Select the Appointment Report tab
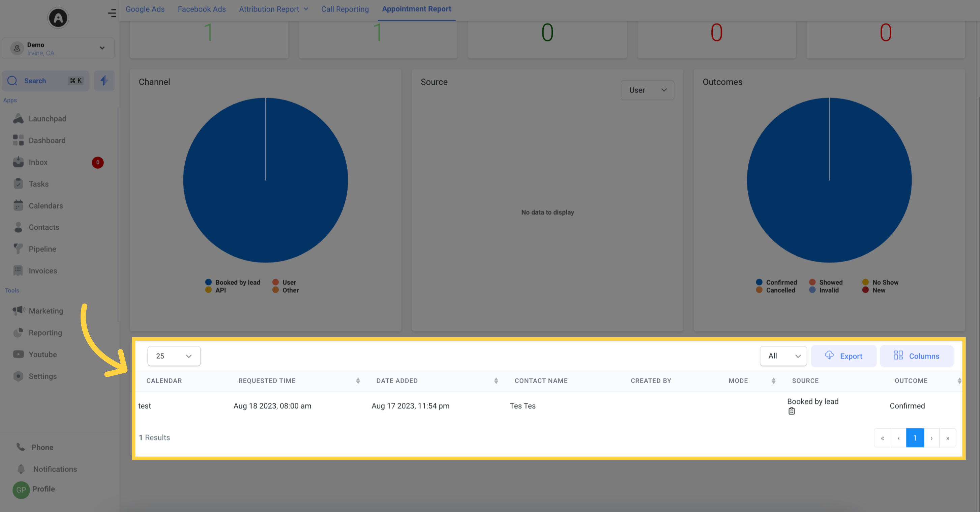980x512 pixels. click(416, 9)
